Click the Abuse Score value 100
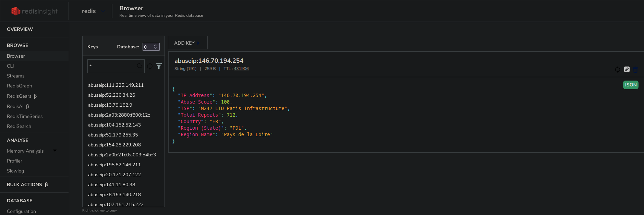This screenshot has width=644, height=215. [225, 102]
